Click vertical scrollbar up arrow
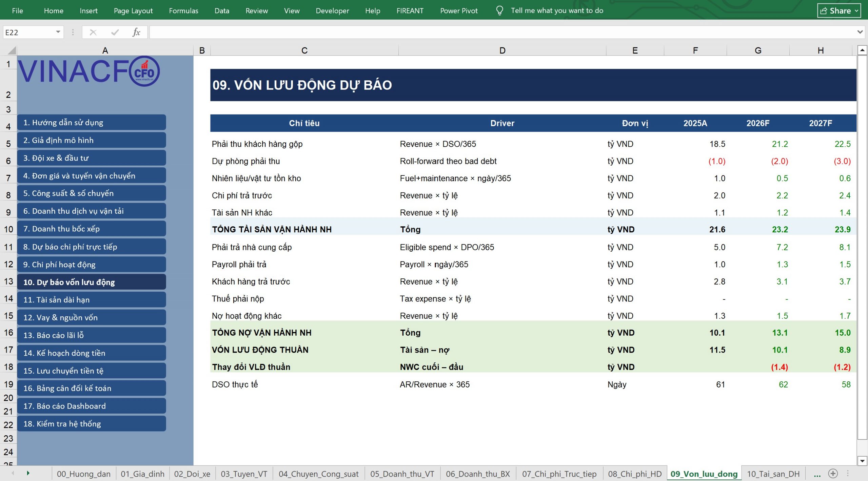 pos(862,50)
